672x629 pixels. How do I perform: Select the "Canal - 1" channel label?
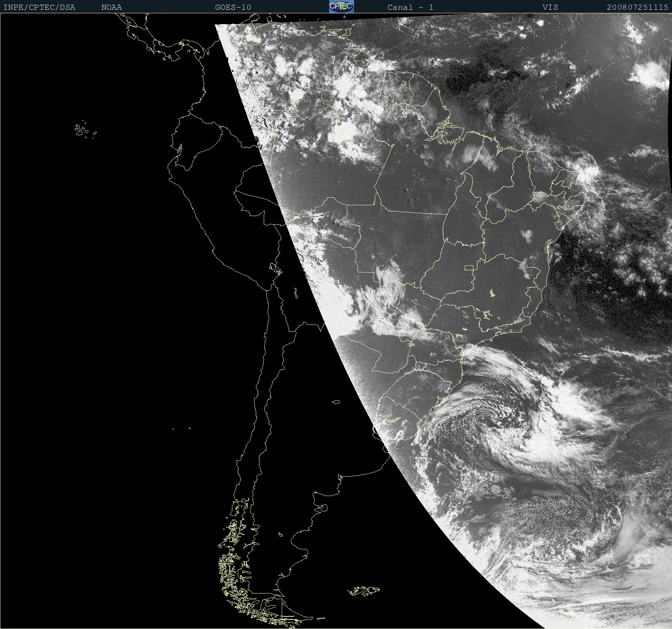coord(410,7)
